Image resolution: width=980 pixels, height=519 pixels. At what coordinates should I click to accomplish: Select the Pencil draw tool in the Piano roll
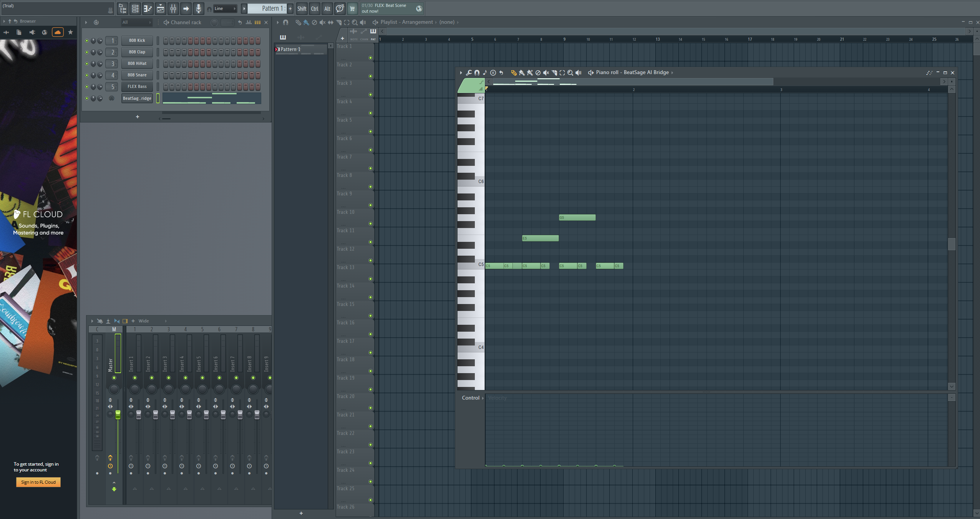coord(514,73)
